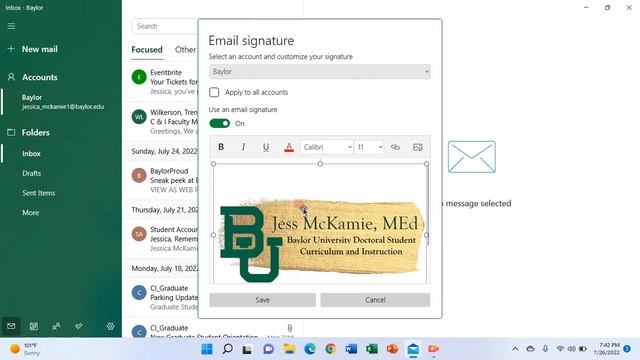Open the Windows Start menu
The image size is (640, 360).
[207, 349]
